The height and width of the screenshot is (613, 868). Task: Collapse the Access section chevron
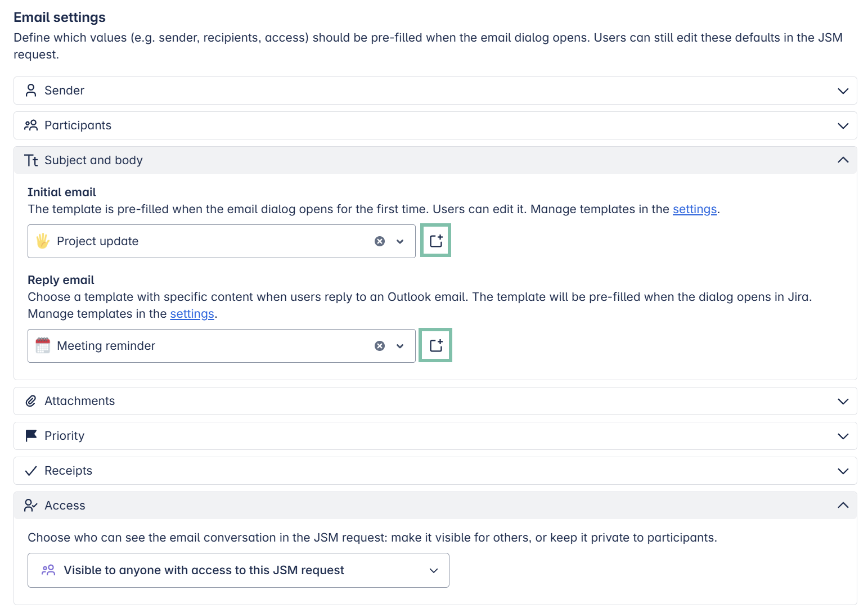click(843, 506)
